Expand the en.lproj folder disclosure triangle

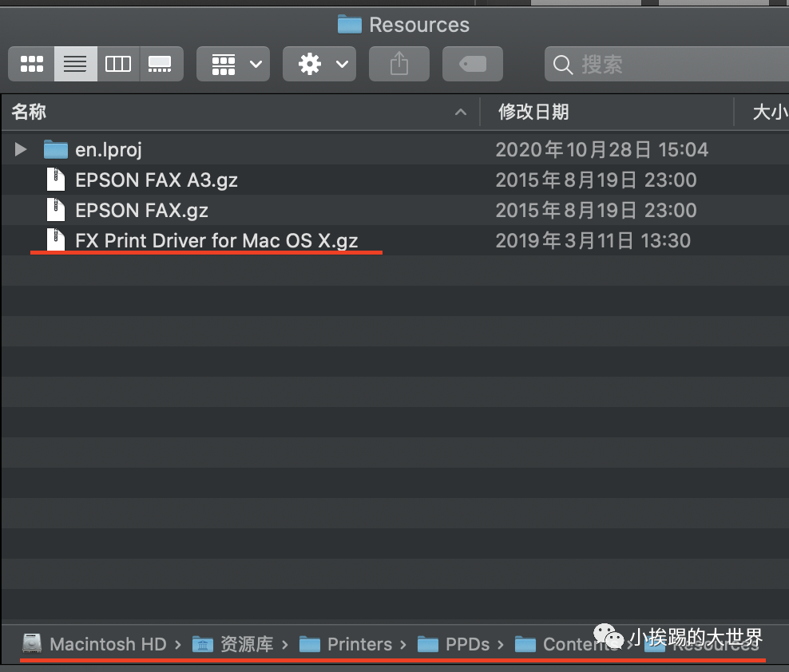pyautogui.click(x=21, y=149)
